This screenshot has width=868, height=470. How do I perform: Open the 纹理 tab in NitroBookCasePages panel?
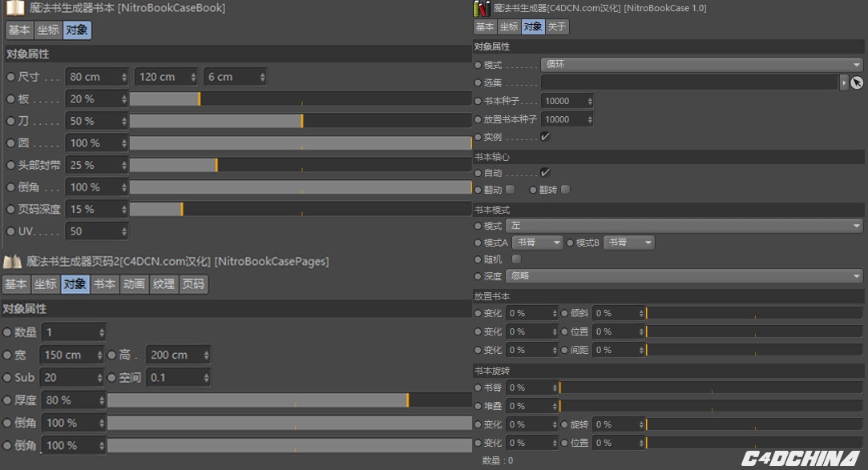[x=164, y=284]
